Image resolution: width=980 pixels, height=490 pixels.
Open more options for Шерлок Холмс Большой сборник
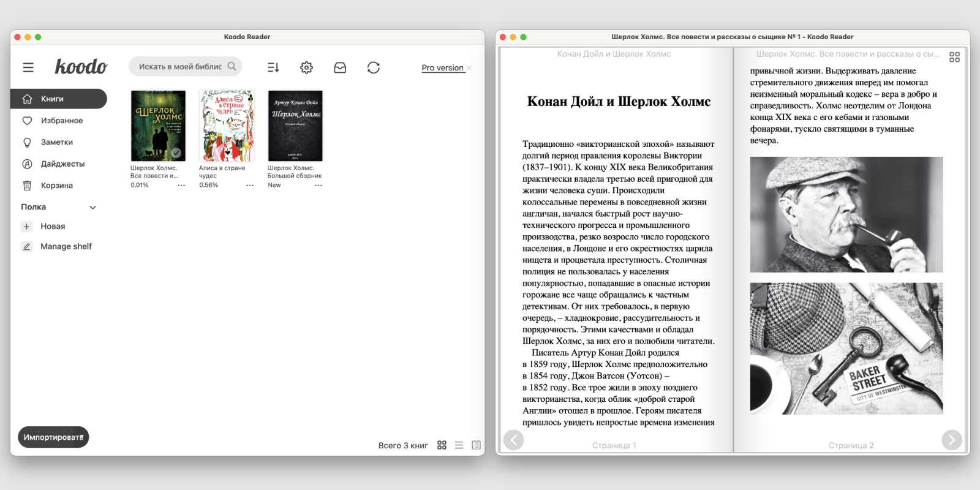[x=318, y=185]
